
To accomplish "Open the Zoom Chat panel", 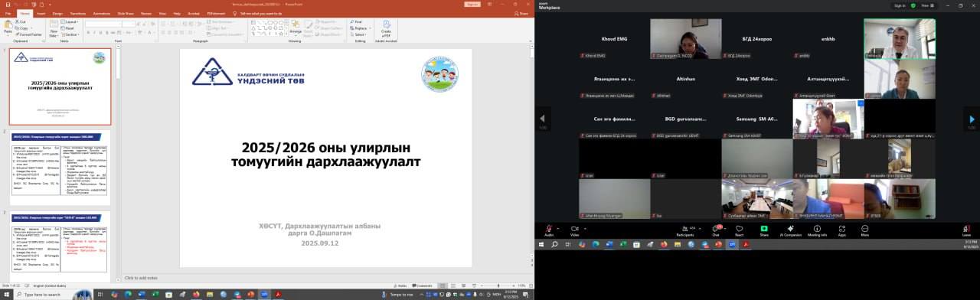I will click(717, 229).
